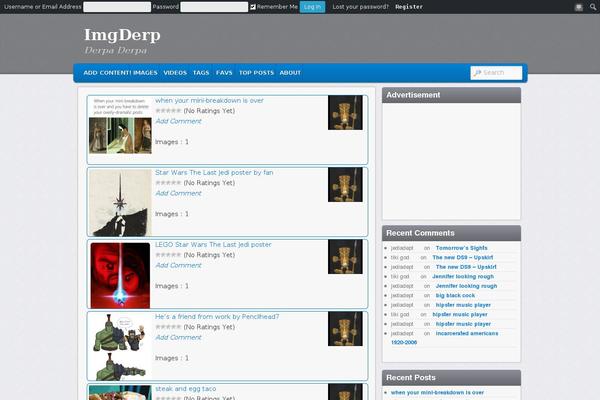The height and width of the screenshot is (400, 600).
Task: Click rating stars for 'He's a friend from work' post
Action: pos(168,327)
